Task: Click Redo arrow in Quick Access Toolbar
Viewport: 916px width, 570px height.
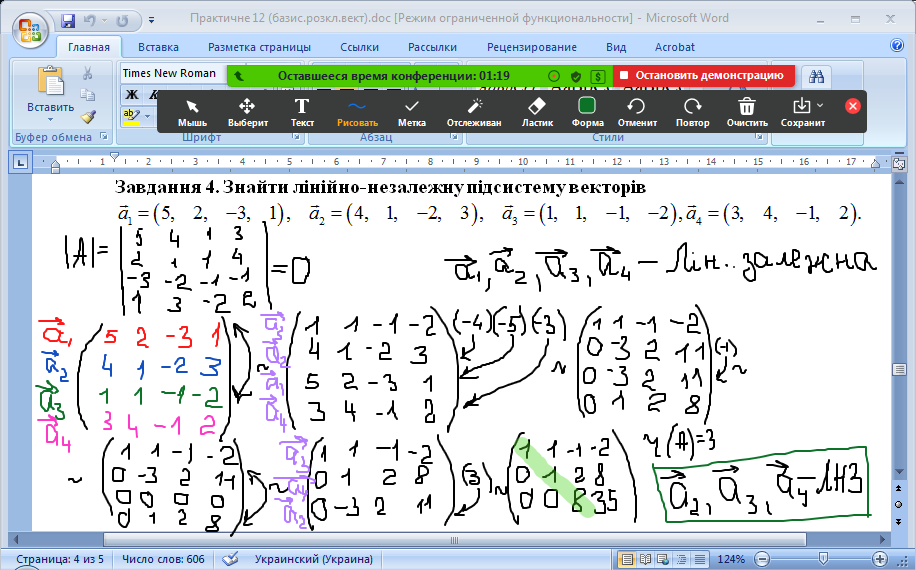Action: (x=122, y=20)
